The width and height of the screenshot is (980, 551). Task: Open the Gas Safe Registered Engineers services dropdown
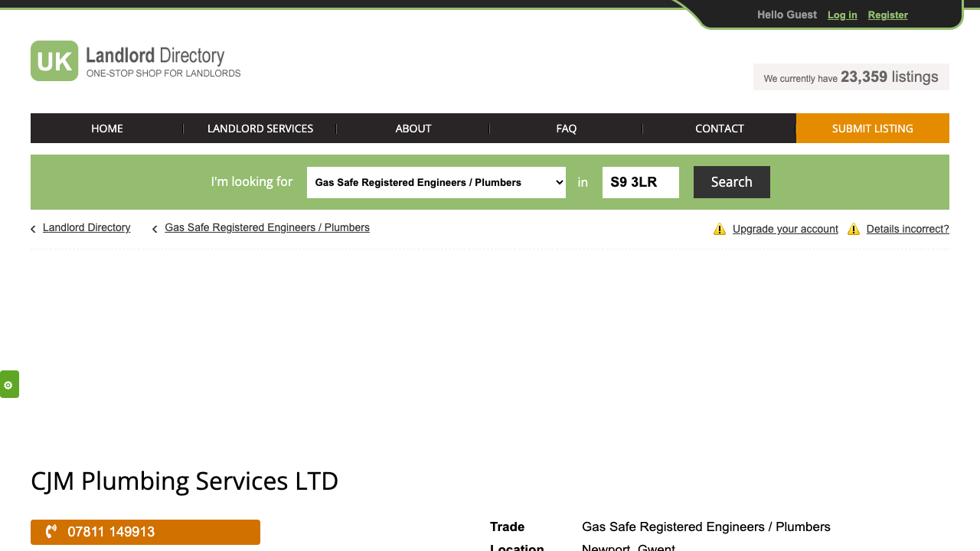pyautogui.click(x=436, y=182)
